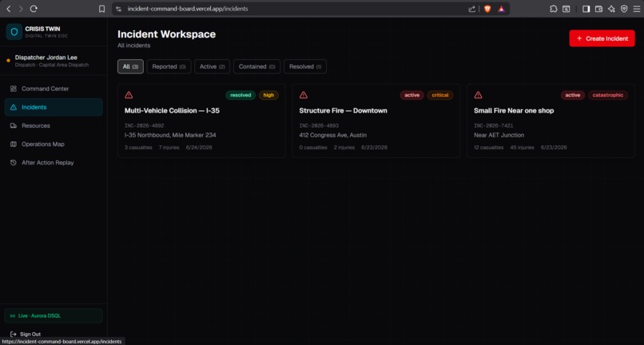Open the Brave wallet icon
This screenshot has width=644, height=345.
point(598,9)
